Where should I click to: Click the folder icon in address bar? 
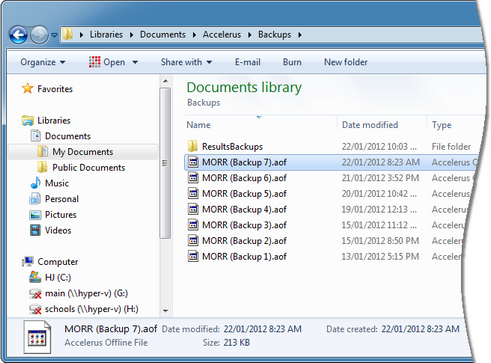pos(68,34)
